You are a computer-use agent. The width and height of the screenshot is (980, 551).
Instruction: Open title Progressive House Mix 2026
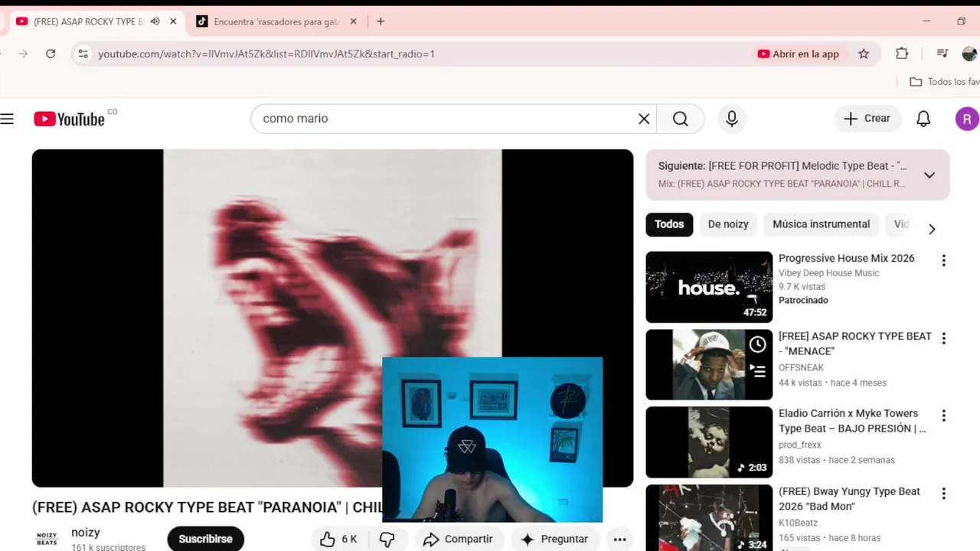[x=847, y=258]
